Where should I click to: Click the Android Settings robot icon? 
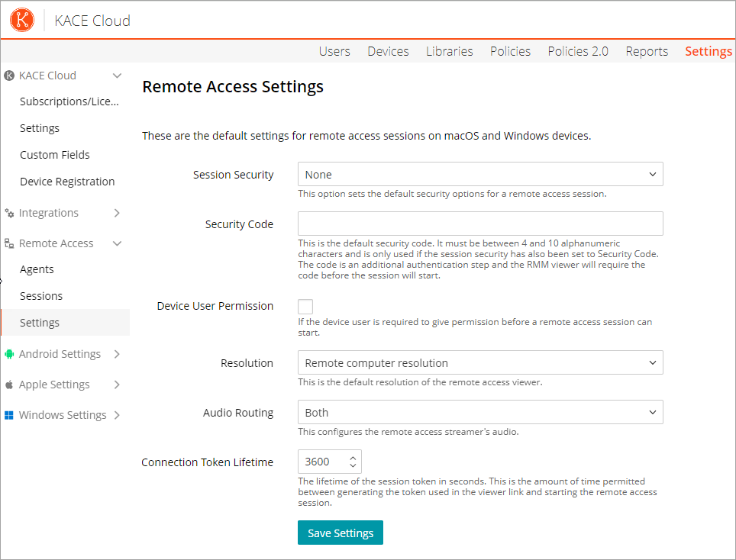(9, 354)
